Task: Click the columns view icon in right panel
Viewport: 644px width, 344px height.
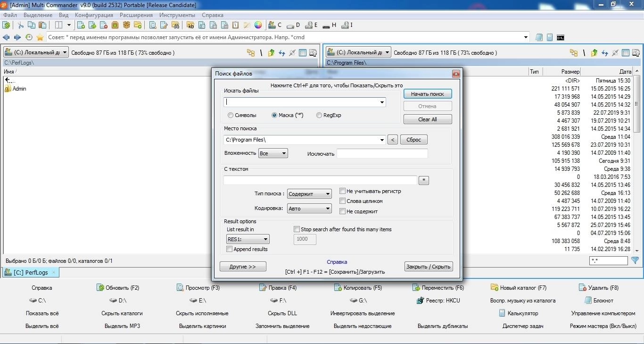Action: (626, 53)
